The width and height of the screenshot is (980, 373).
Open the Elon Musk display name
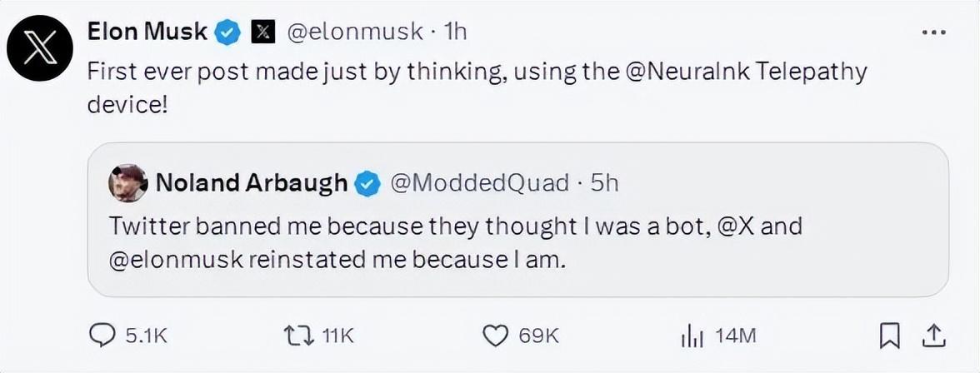(x=147, y=32)
